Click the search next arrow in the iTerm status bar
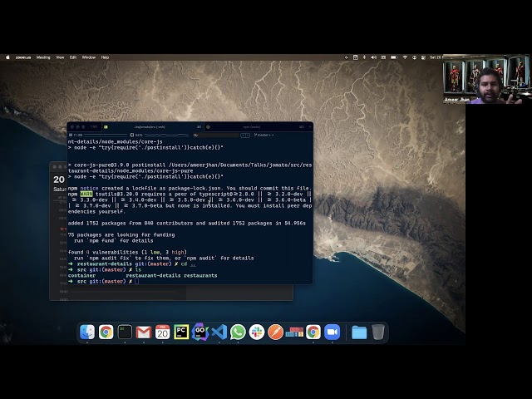532x399 pixels. [x=248, y=135]
